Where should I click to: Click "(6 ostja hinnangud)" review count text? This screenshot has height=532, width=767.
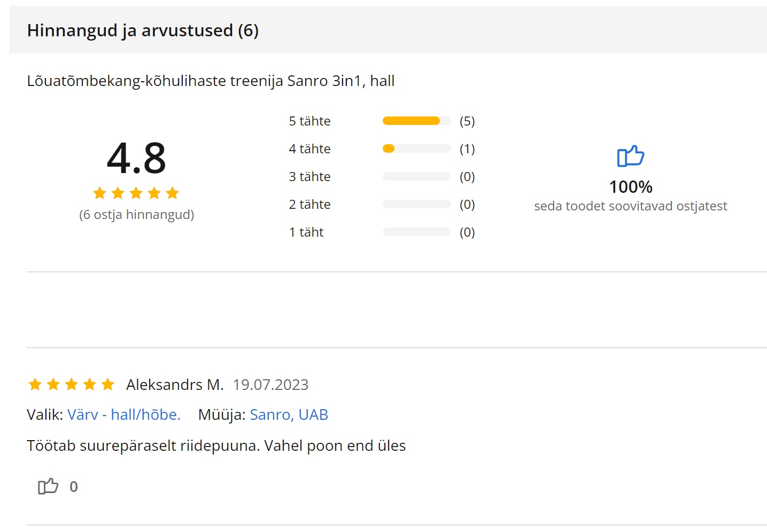[x=136, y=215]
